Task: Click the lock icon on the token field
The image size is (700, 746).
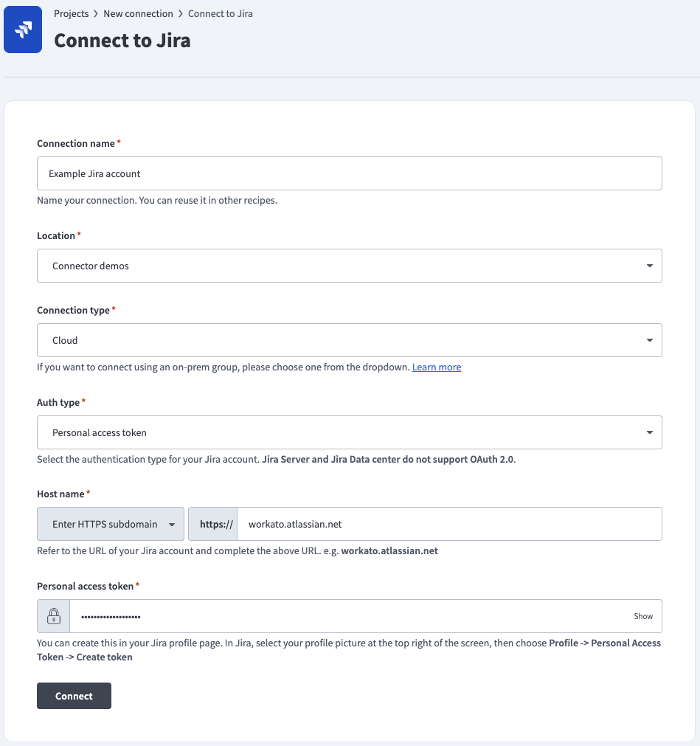Action: [52, 615]
